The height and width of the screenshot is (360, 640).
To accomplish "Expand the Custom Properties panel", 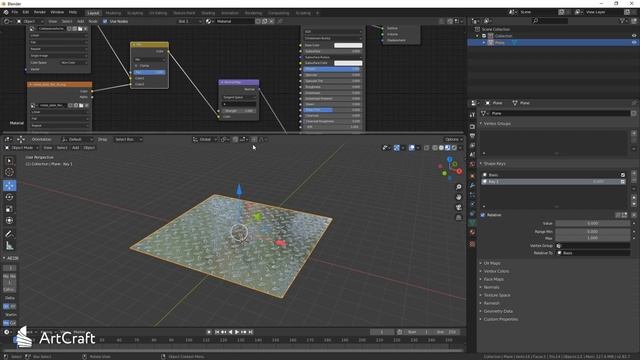I will [x=500, y=319].
